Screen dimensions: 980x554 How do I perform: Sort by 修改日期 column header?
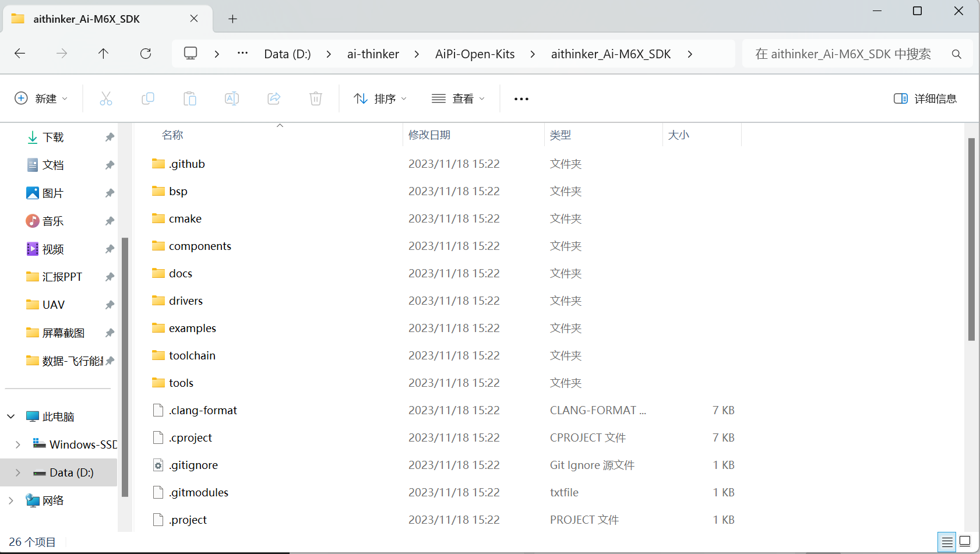[x=429, y=135]
